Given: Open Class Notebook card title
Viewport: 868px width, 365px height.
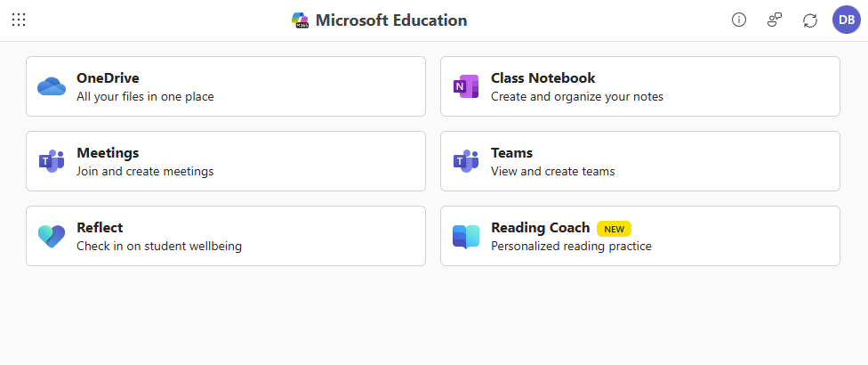Looking at the screenshot, I should [542, 78].
